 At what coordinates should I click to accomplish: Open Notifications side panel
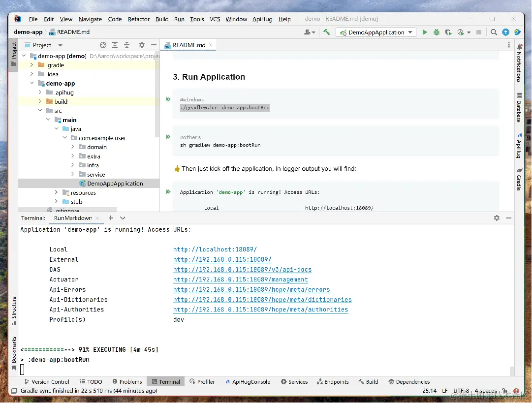519,63
